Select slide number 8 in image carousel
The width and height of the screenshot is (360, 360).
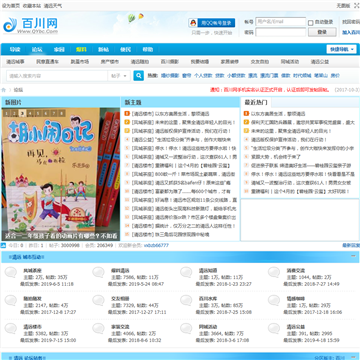(x=62, y=114)
